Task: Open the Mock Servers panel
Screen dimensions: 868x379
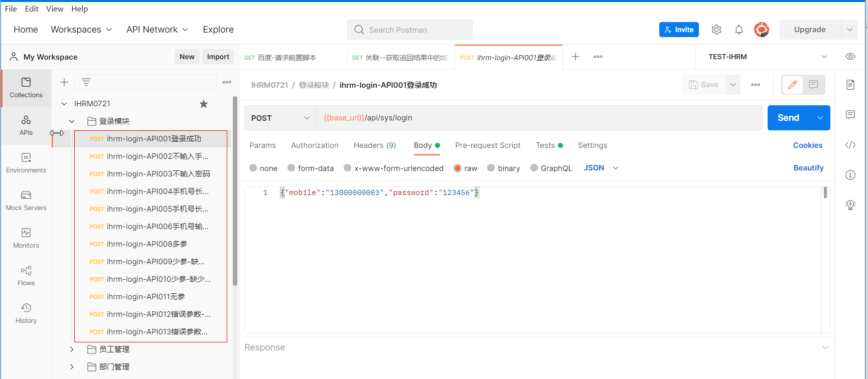Action: click(26, 201)
